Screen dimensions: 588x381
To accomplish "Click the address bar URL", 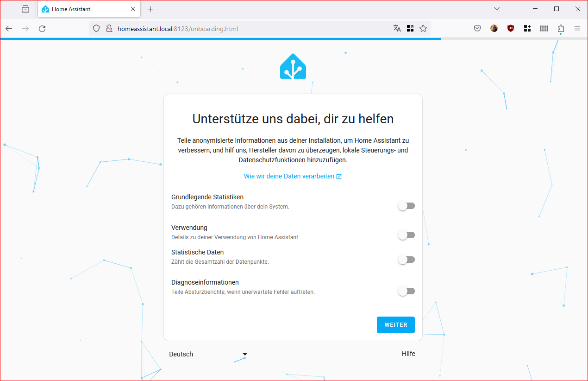I will (x=178, y=29).
